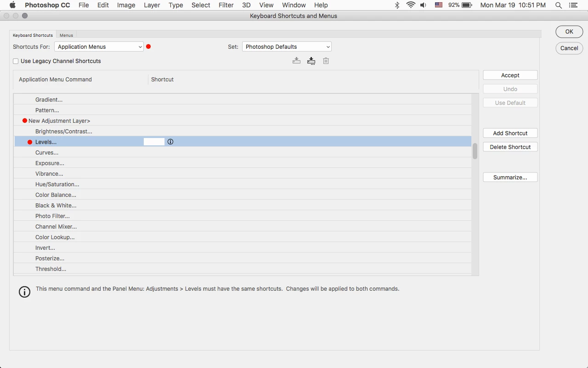
Task: Select the Hue/Saturation... row
Action: [x=243, y=184]
